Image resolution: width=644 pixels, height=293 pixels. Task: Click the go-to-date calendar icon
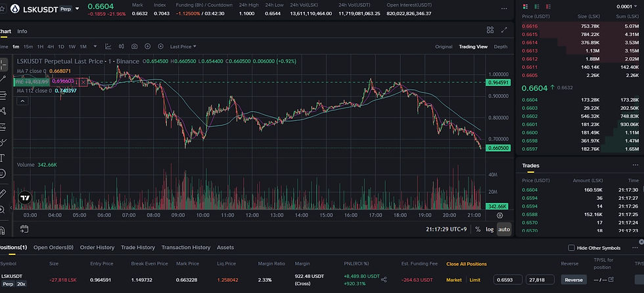coord(24,229)
